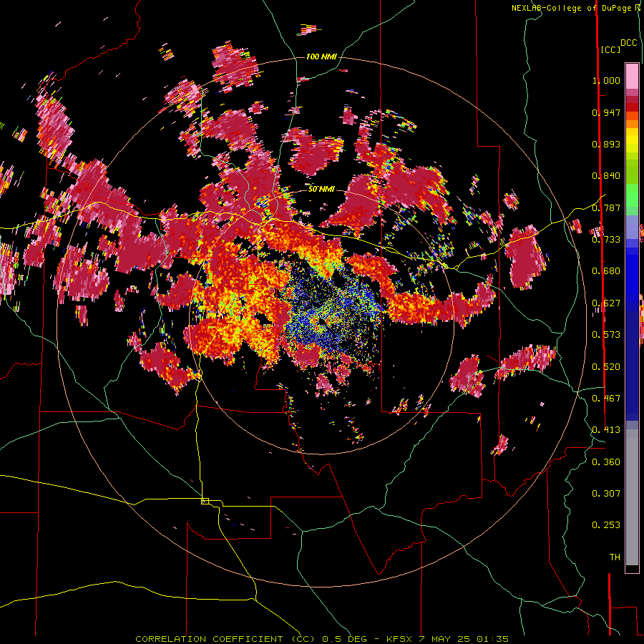Click the 0.787 legend value

tap(606, 208)
